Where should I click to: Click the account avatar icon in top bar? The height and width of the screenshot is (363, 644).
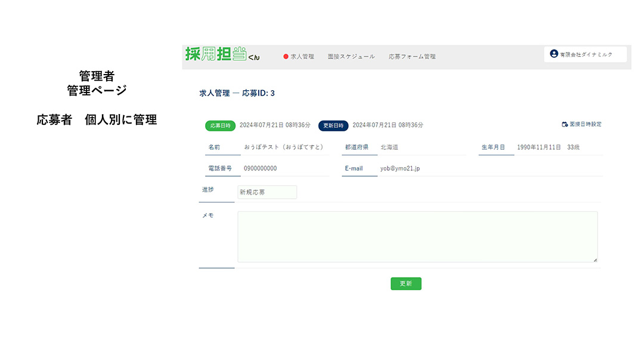click(553, 54)
